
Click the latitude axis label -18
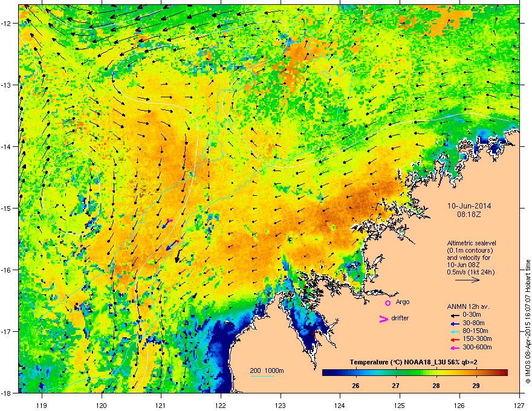click(7, 393)
